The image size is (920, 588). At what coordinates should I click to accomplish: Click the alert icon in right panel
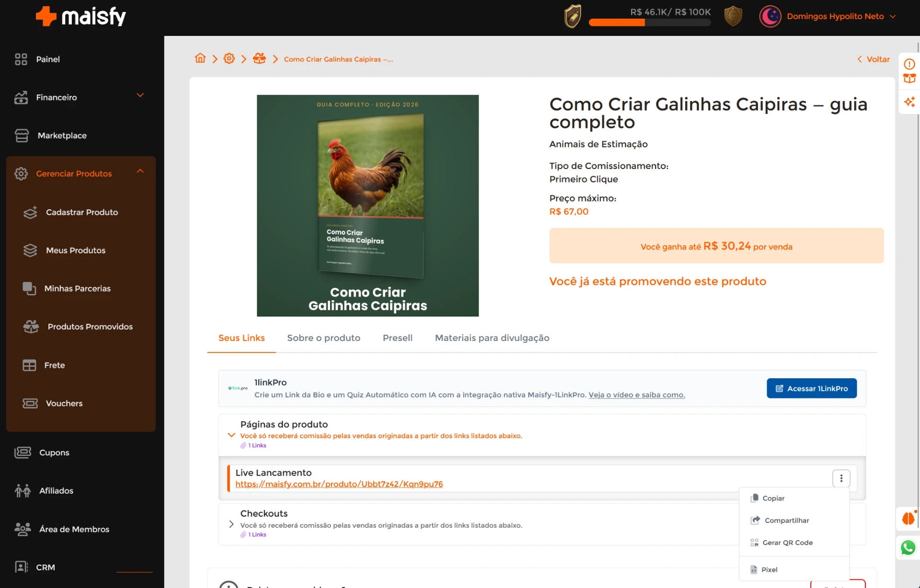click(909, 64)
